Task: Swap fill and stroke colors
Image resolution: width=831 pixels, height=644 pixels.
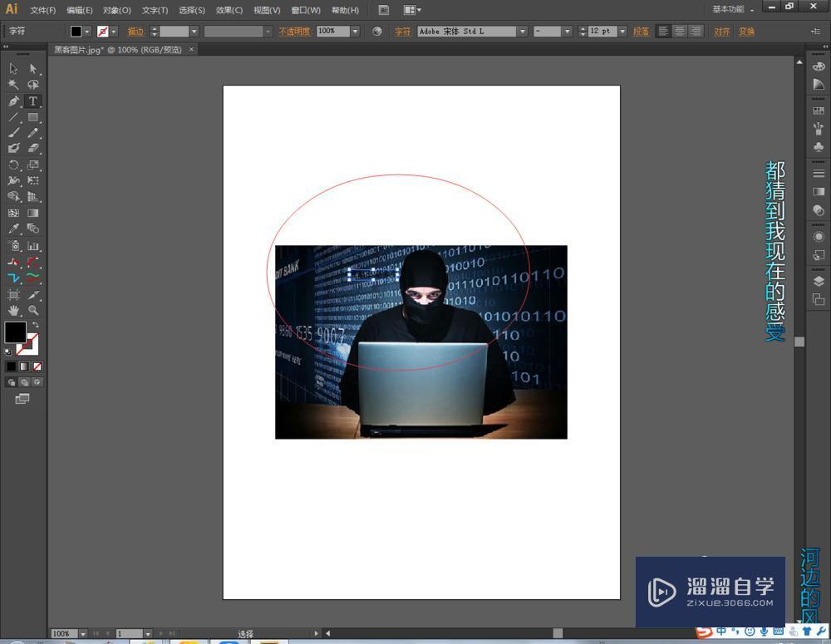Action: (36, 324)
